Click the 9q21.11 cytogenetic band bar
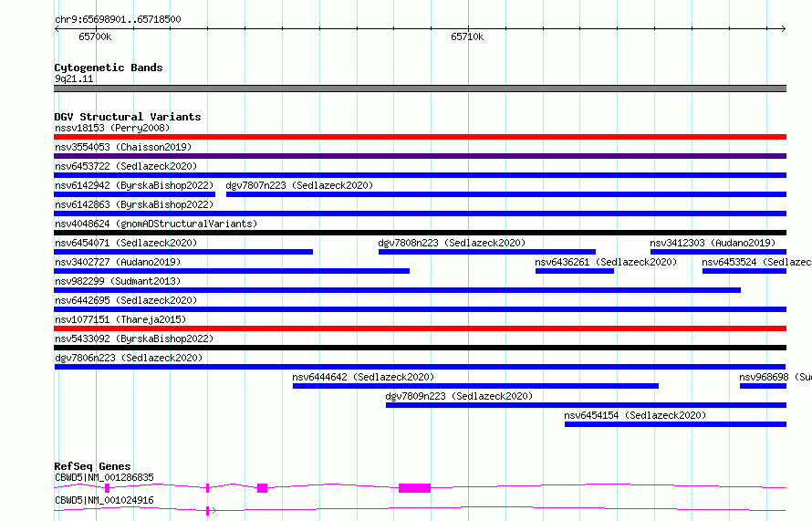This screenshot has width=812, height=521. [x=420, y=89]
